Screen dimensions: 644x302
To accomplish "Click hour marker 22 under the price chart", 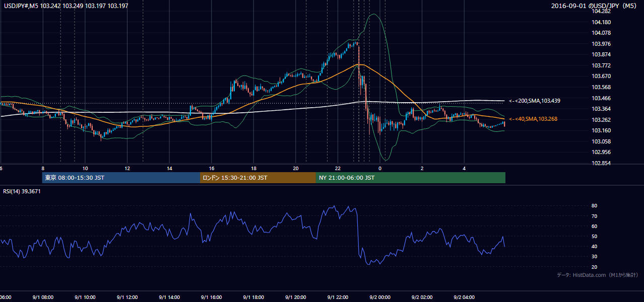I will pos(338,168).
